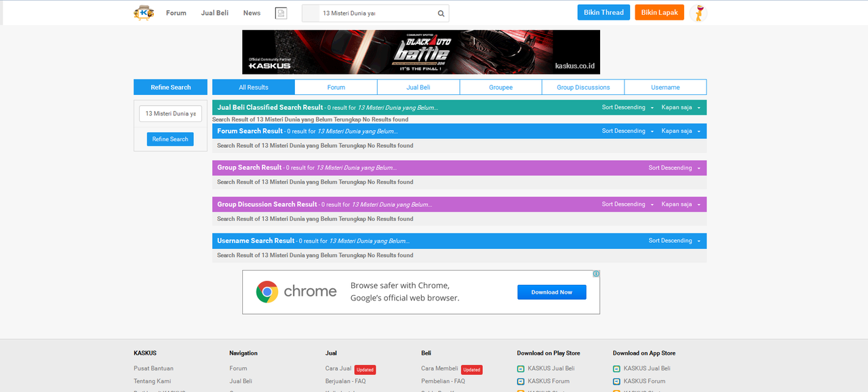Focus the Refine Search text field
The image size is (868, 392).
tap(170, 113)
